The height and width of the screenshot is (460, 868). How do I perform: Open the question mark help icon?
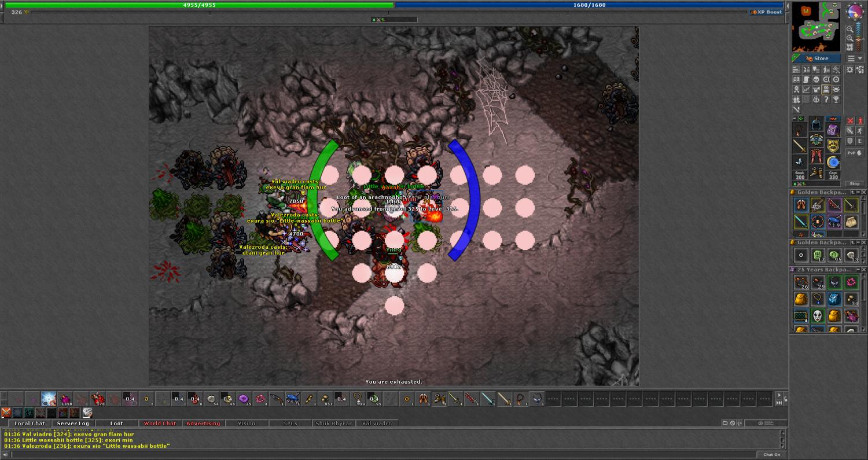pos(826,100)
